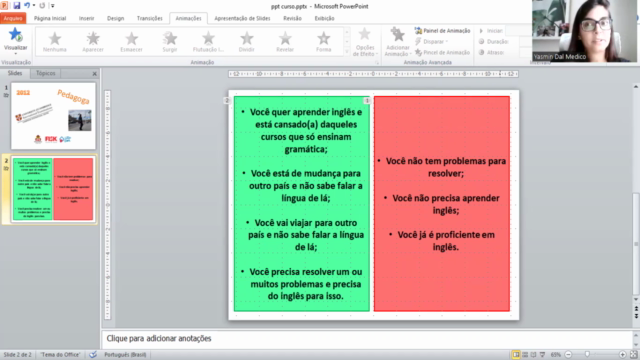Image resolution: width=640 pixels, height=360 pixels.
Task: Select the Aparecer animation effect
Action: [x=93, y=42]
